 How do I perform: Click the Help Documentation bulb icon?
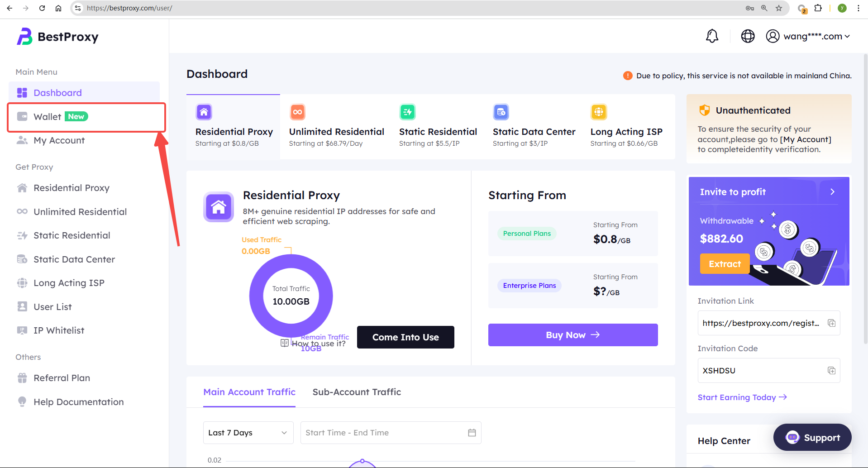(x=22, y=402)
